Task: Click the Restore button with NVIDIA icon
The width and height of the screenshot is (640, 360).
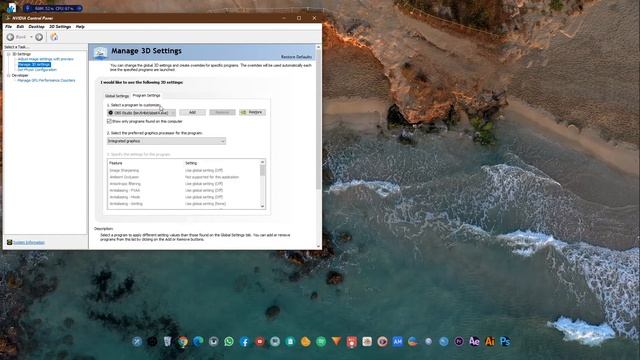Action: click(253, 112)
